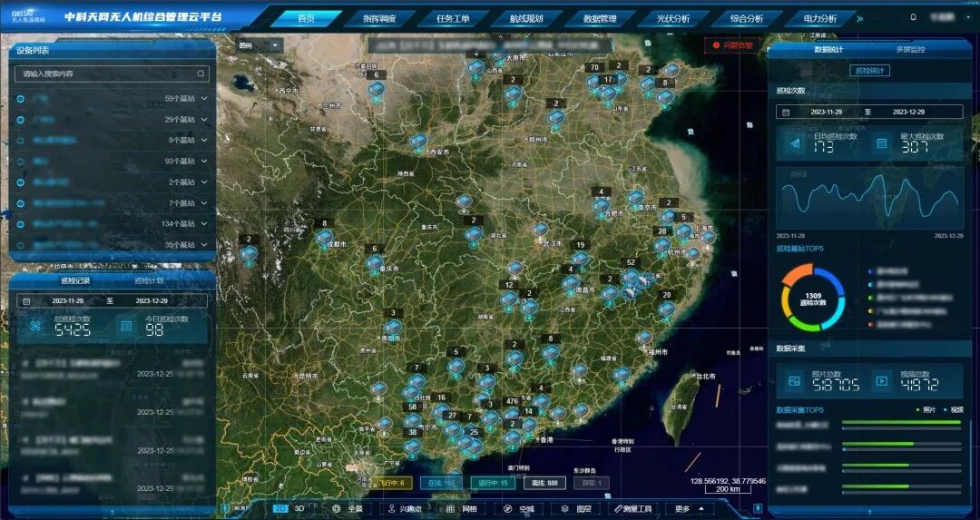Click the paper plane icon beside 日均巡检次数

coord(795,143)
